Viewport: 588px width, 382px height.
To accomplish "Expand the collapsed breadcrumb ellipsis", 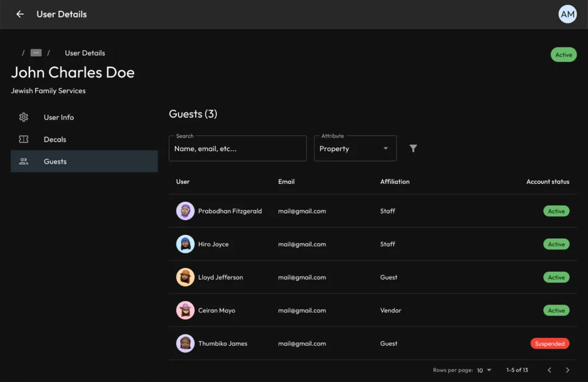I will (x=36, y=53).
